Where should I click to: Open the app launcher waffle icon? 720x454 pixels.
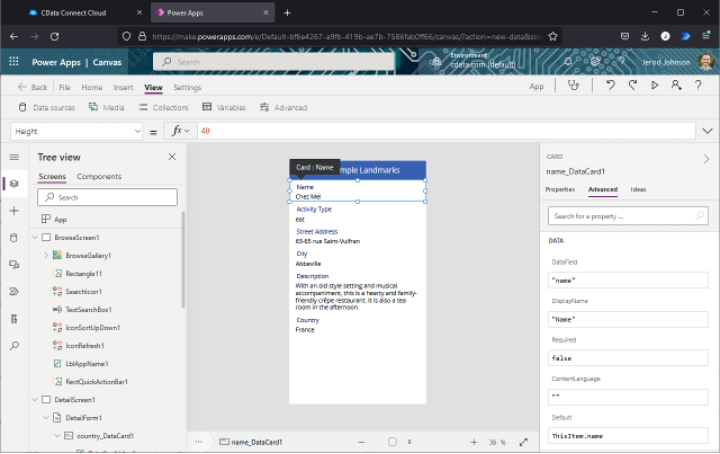pos(14,62)
